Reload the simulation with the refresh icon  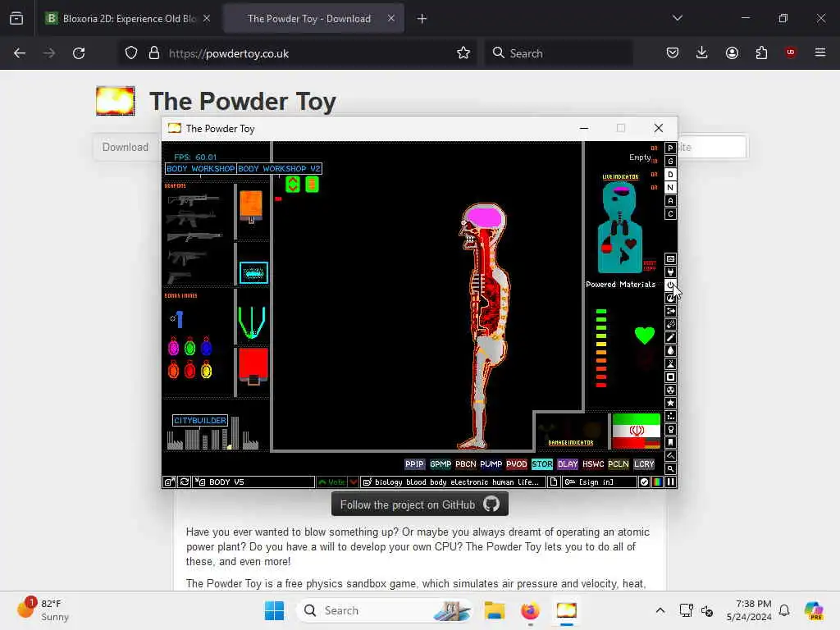point(185,482)
